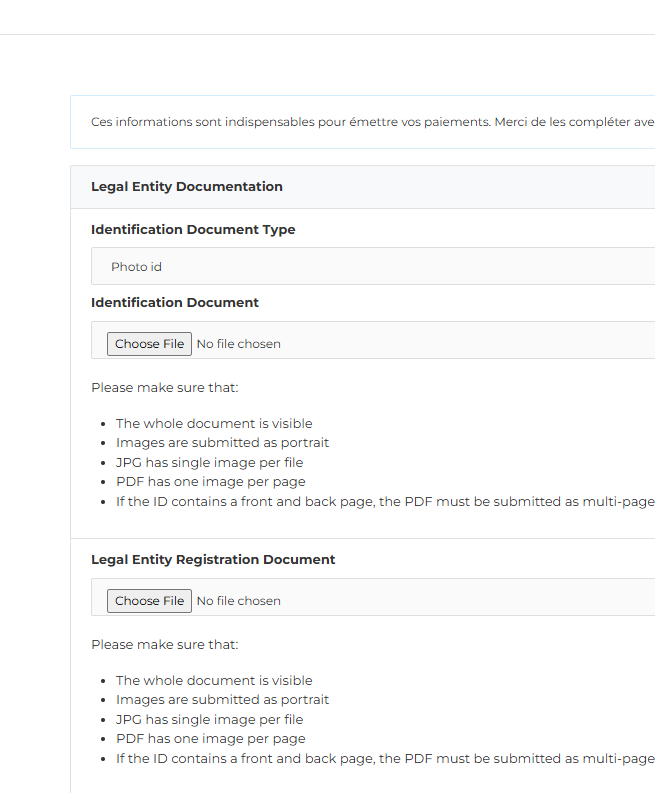Click 'PDF has one image per page' in Identification section

[x=210, y=482]
